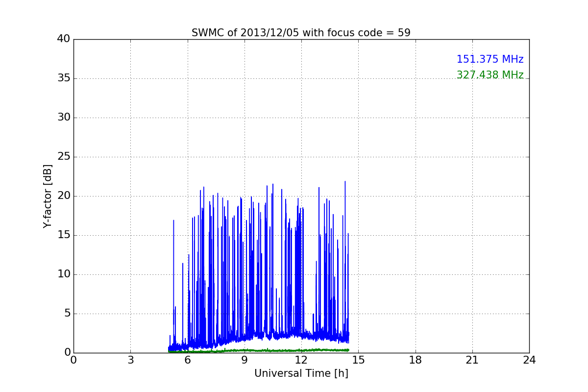Click x-axis tick label 21
This screenshot has width=588, height=392.
click(472, 360)
